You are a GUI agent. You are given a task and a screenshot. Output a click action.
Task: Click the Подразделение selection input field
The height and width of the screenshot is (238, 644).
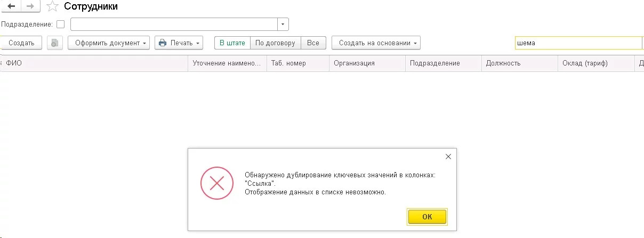pyautogui.click(x=174, y=24)
